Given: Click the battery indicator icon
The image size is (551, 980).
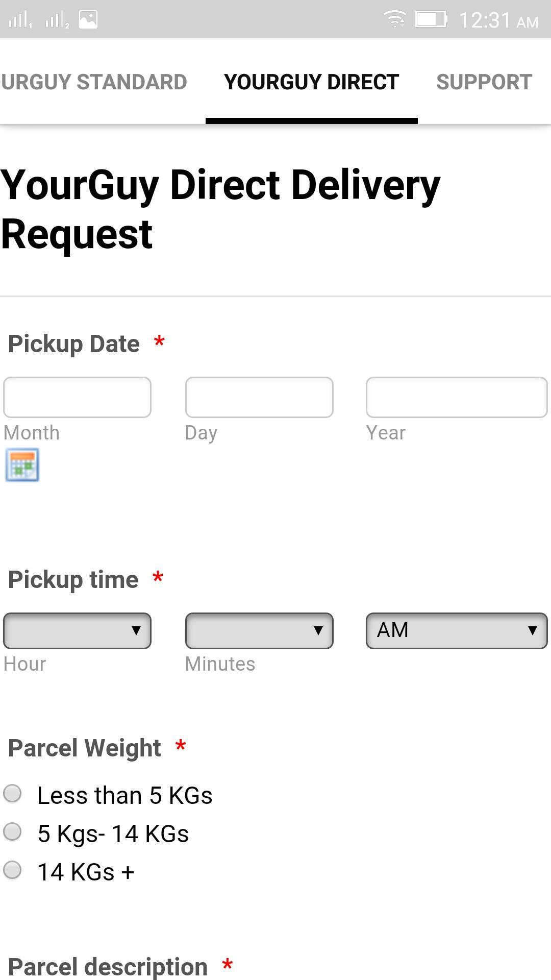Looking at the screenshot, I should pos(430,19).
